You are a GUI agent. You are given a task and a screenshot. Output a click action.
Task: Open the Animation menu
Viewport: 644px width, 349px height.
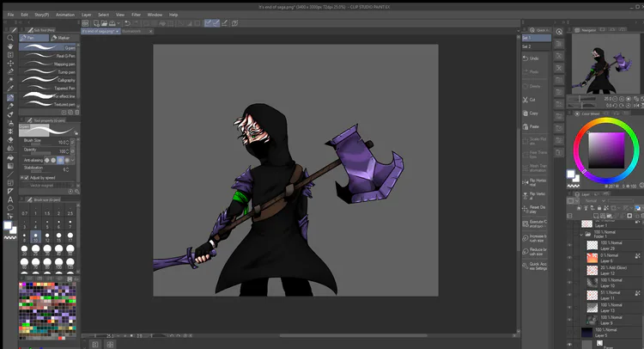click(x=65, y=15)
